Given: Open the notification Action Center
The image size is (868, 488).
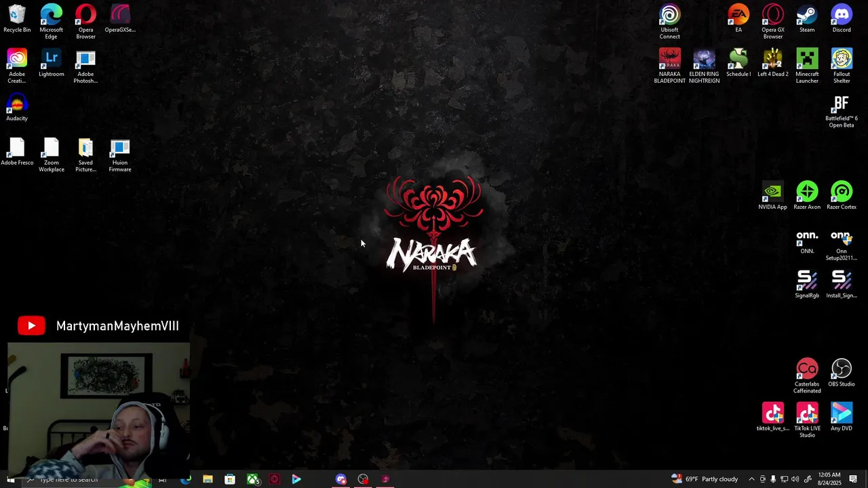Looking at the screenshot, I should point(853,479).
